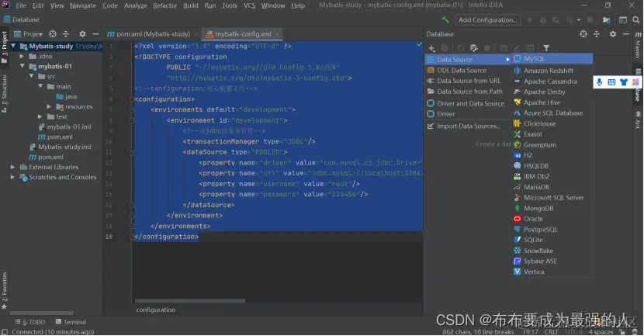Choose PostgreSQL data source

[x=552, y=230]
